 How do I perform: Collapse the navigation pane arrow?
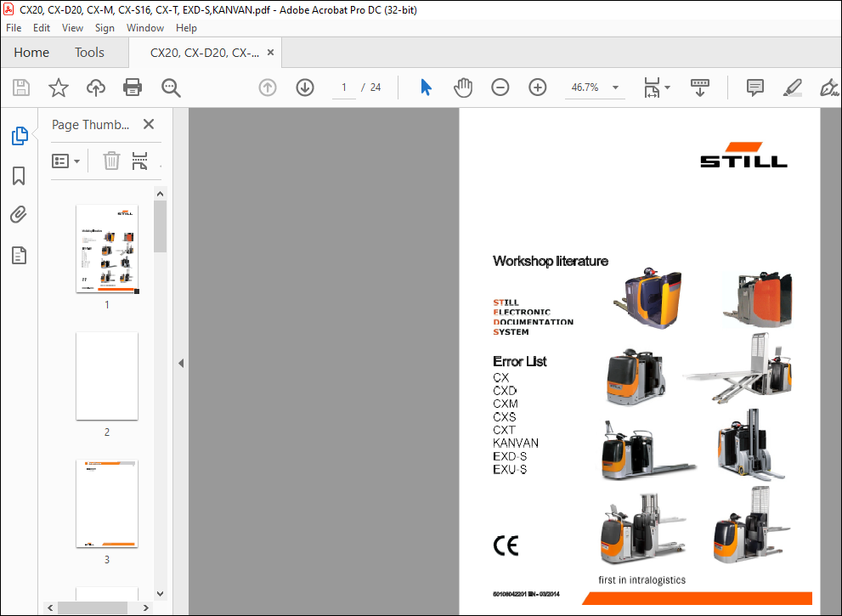(x=181, y=363)
